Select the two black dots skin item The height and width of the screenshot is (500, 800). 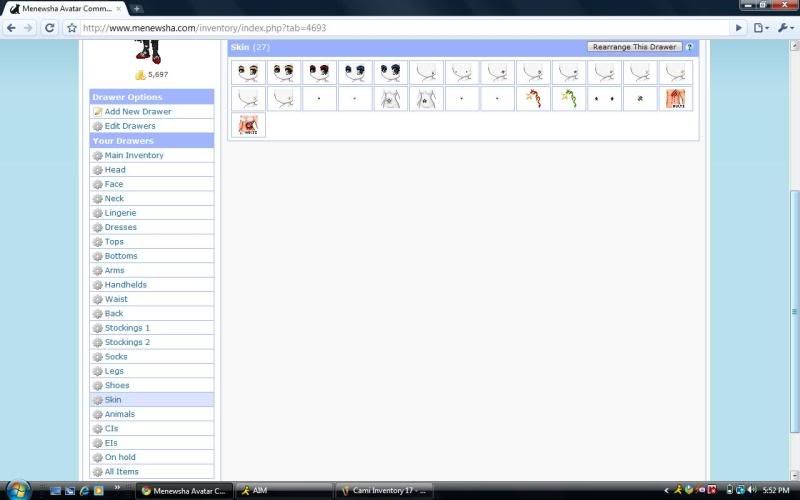[605, 98]
